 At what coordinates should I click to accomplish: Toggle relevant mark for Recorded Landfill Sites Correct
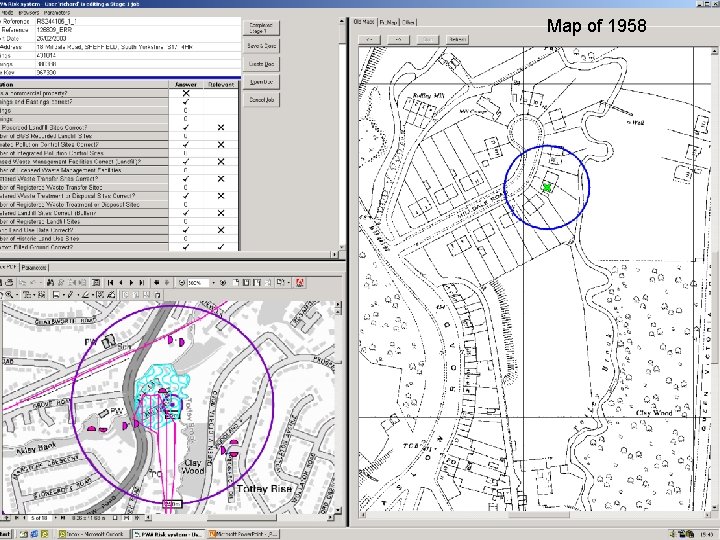pos(220,127)
